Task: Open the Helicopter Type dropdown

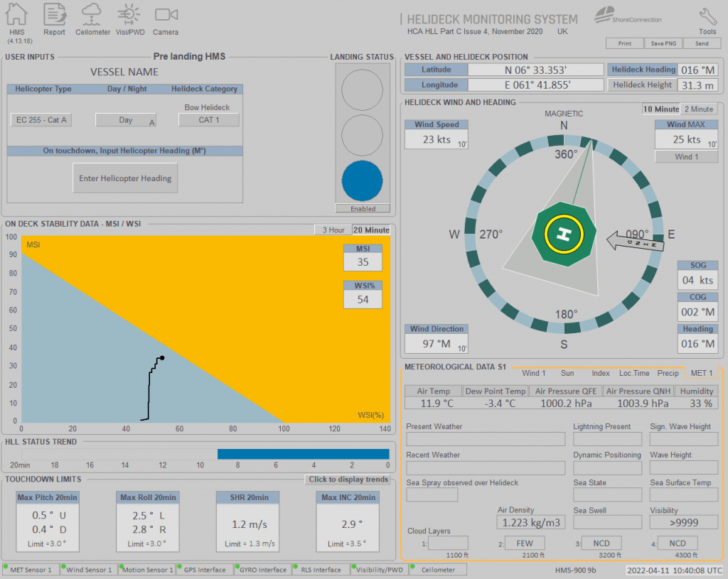Action: pos(41,120)
